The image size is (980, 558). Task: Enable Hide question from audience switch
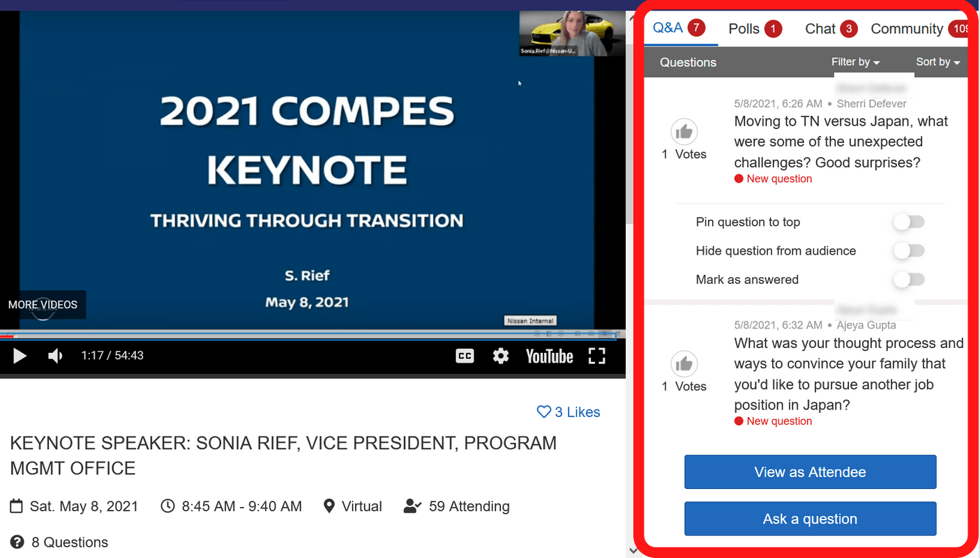[x=909, y=250]
